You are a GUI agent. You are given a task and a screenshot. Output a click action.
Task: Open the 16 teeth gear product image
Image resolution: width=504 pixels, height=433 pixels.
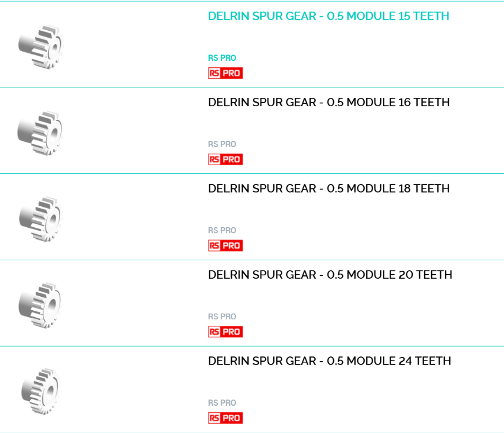click(40, 133)
